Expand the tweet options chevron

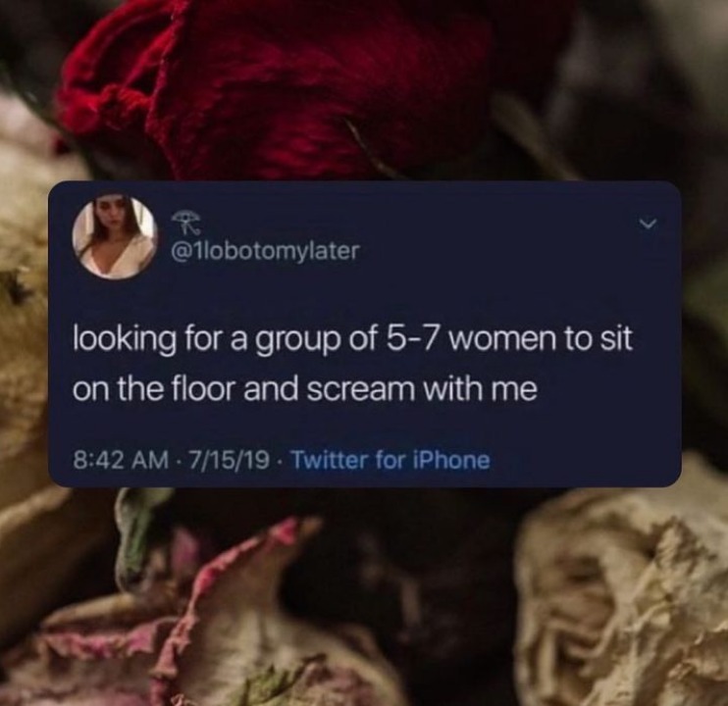[x=648, y=225]
